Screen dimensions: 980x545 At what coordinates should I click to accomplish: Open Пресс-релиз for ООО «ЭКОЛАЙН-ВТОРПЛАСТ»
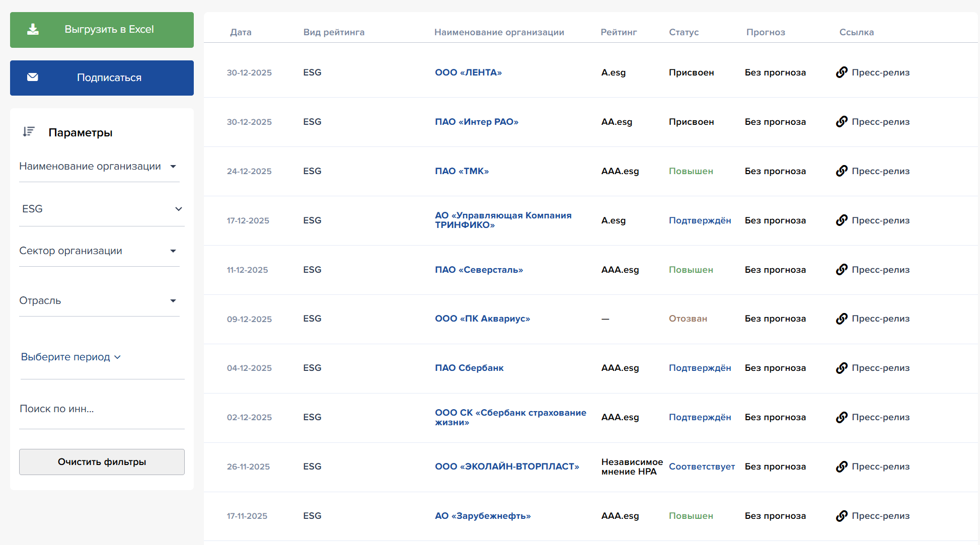pos(880,466)
